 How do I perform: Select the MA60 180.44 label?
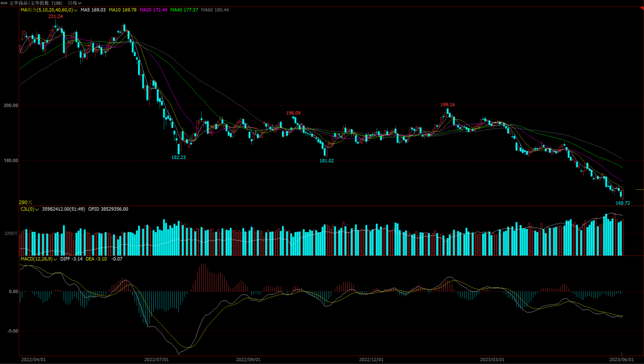[215, 10]
